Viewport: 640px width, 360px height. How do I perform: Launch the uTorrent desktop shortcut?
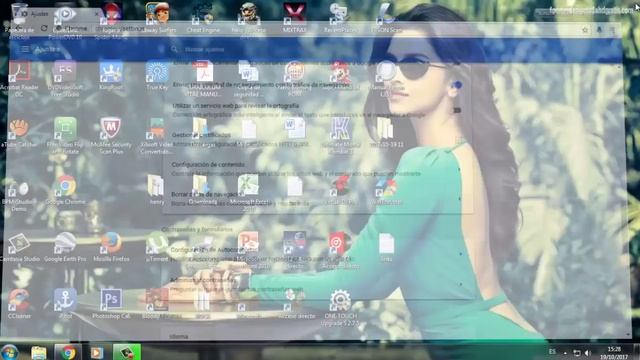pos(157,247)
